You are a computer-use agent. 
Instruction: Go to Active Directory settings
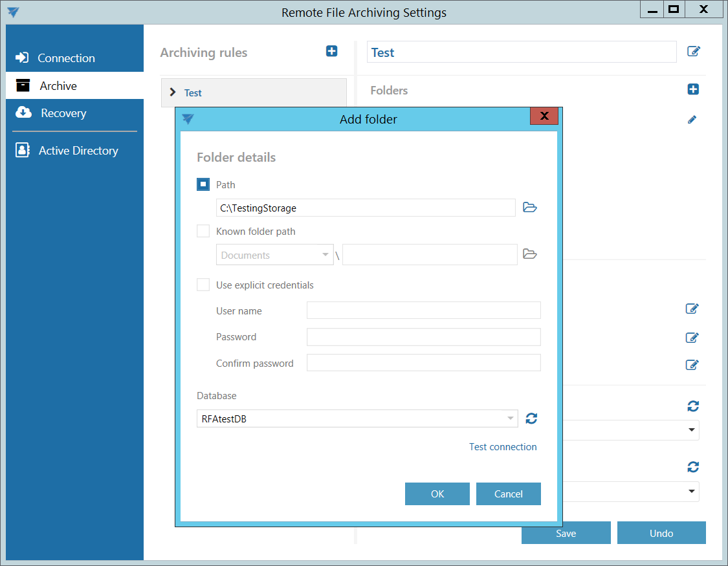[78, 151]
